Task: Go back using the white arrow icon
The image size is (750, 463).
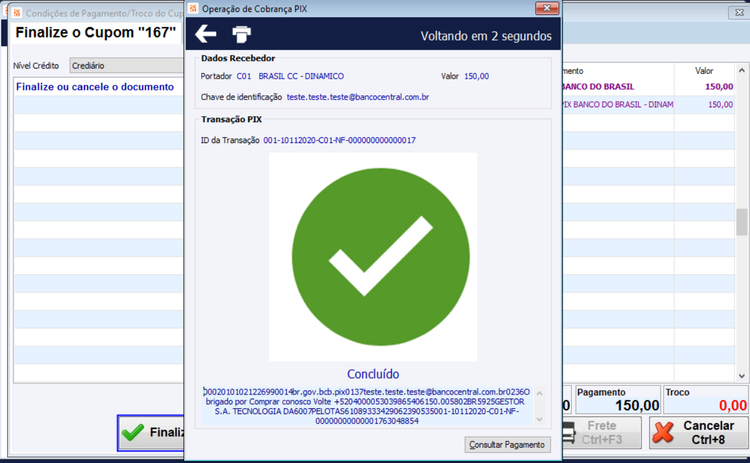Action: pos(206,34)
